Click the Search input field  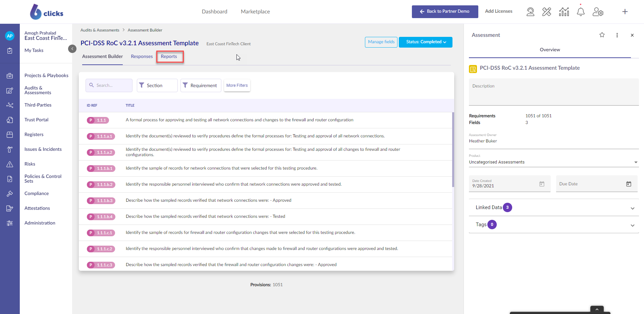pos(109,85)
